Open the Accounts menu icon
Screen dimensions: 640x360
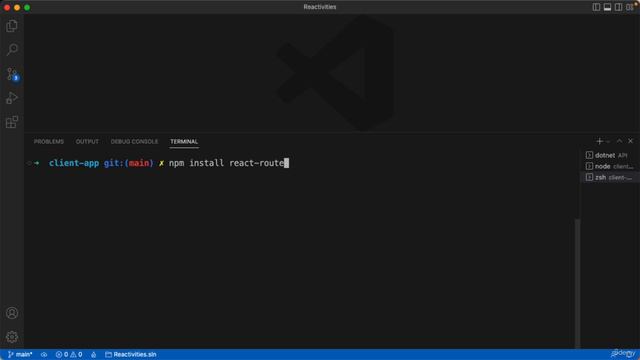coord(12,313)
